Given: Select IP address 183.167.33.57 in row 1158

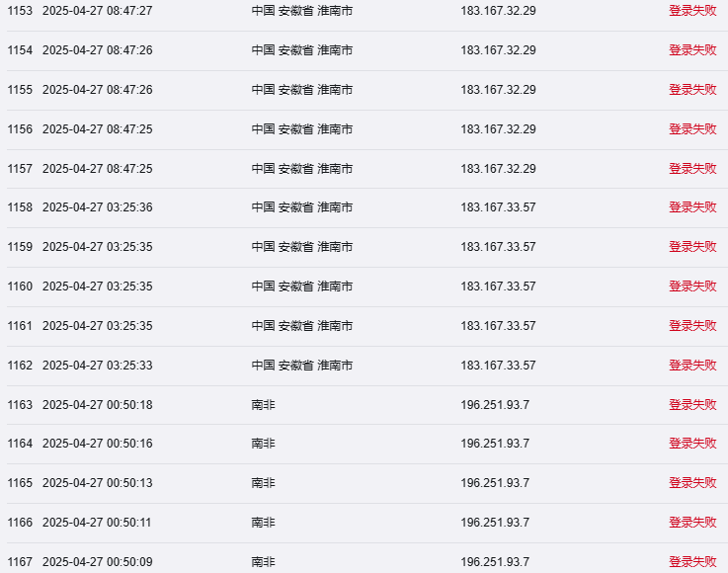Looking at the screenshot, I should (498, 207).
